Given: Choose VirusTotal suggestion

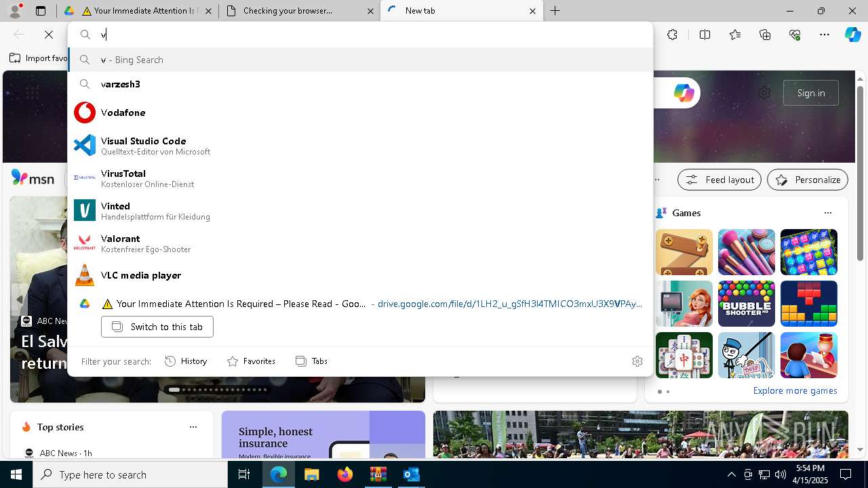Looking at the screenshot, I should click(x=360, y=178).
